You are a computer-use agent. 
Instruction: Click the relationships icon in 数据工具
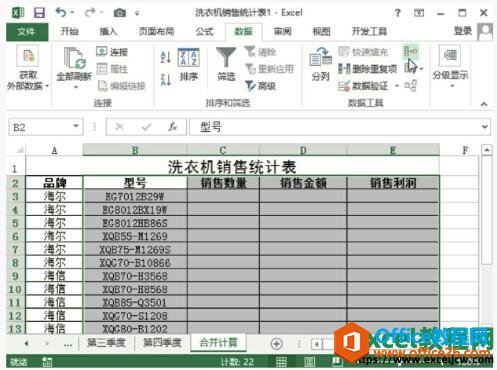click(x=411, y=86)
